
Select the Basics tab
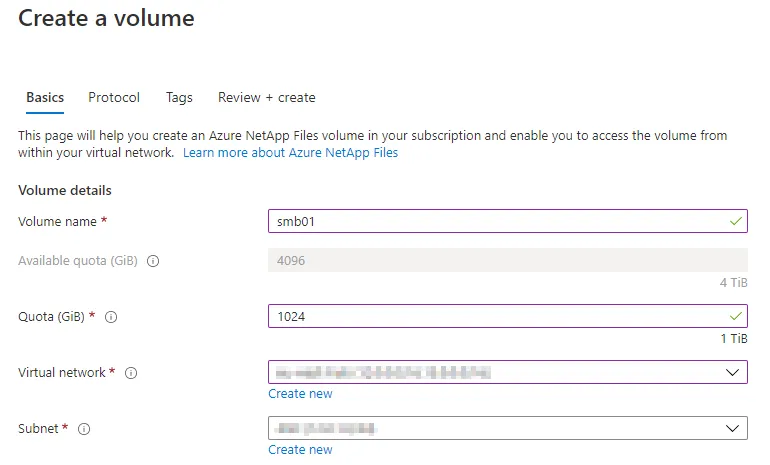[x=45, y=98]
